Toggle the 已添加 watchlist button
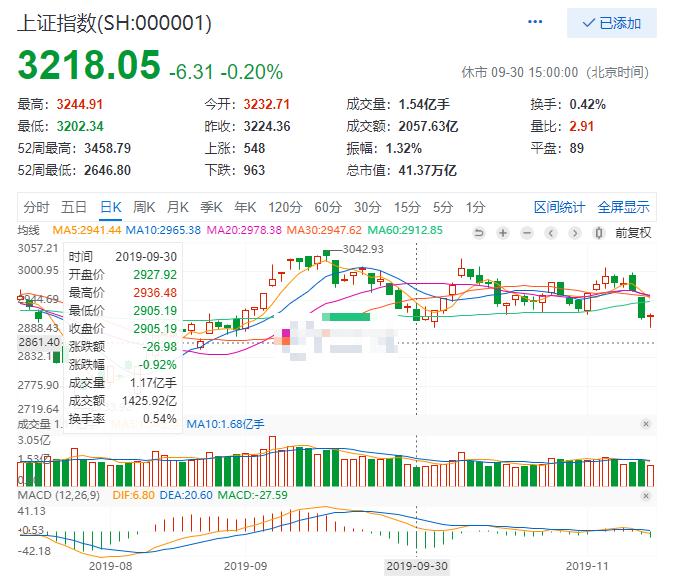 tap(612, 23)
